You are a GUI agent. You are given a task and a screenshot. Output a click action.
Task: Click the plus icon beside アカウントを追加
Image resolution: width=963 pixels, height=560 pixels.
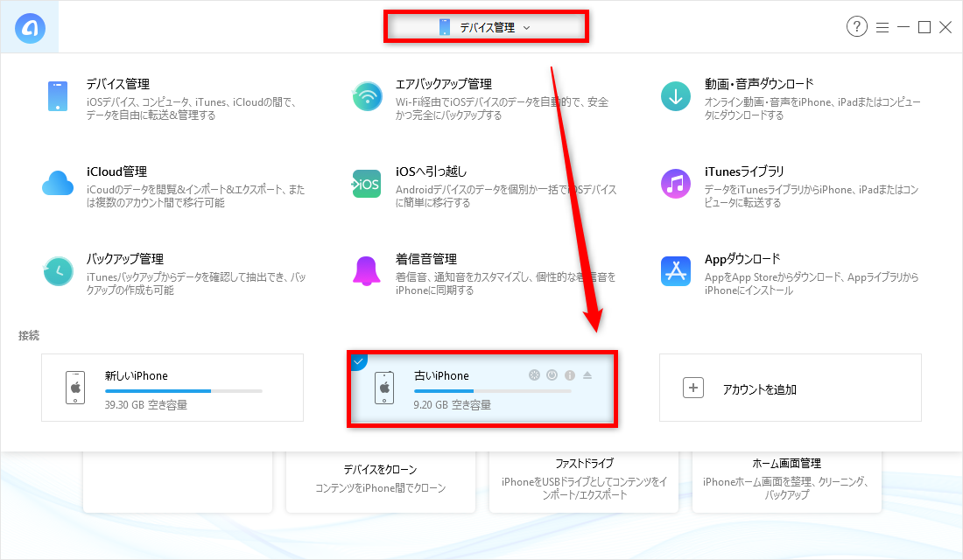(x=693, y=388)
